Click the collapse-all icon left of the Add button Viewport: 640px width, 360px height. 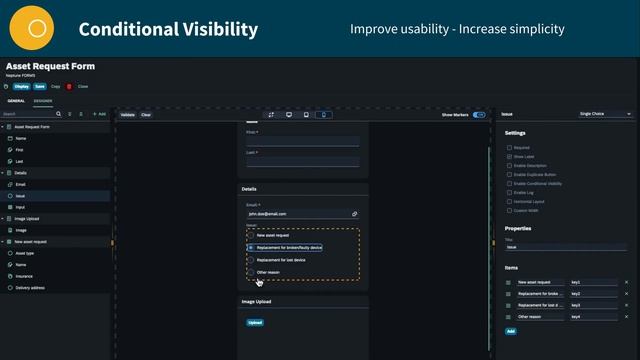(81, 114)
